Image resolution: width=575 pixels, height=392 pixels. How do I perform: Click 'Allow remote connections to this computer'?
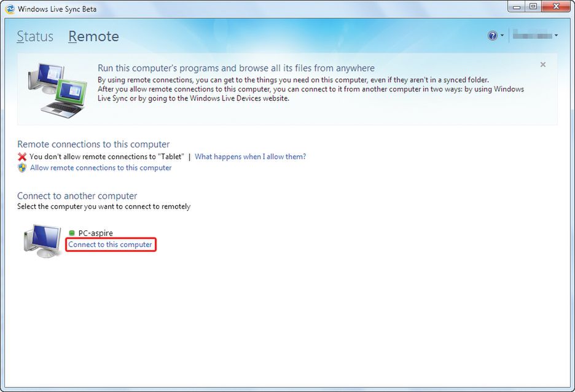pyautogui.click(x=101, y=168)
